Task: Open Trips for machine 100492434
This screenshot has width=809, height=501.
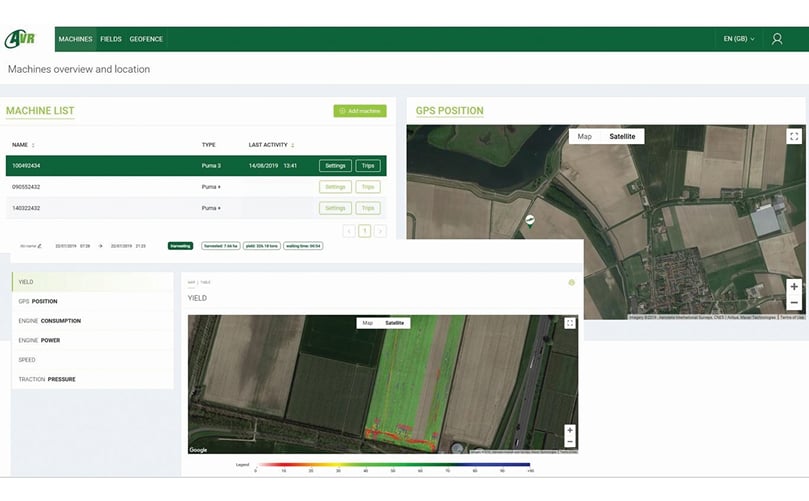Action: (368, 166)
